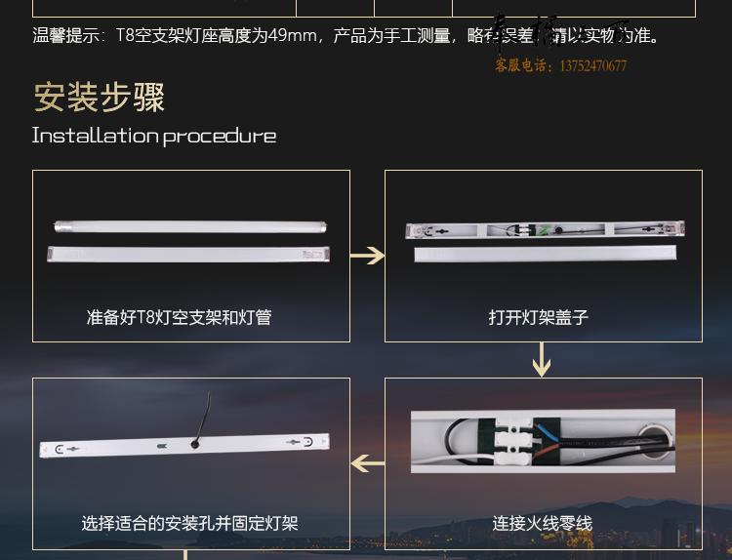Image resolution: width=732 pixels, height=560 pixels.
Task: Click the left-pointing arrow between bottom steps
Action: point(368,463)
